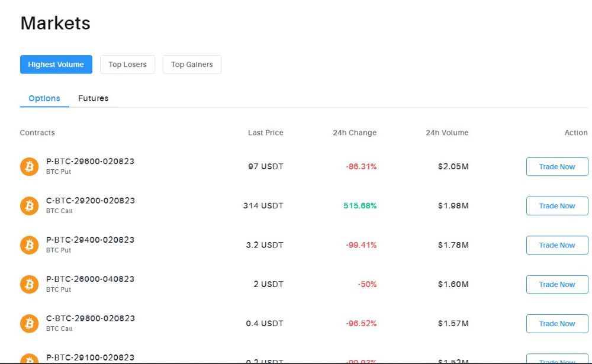Click the Markets page heading
The image size is (592, 364).
click(x=55, y=23)
